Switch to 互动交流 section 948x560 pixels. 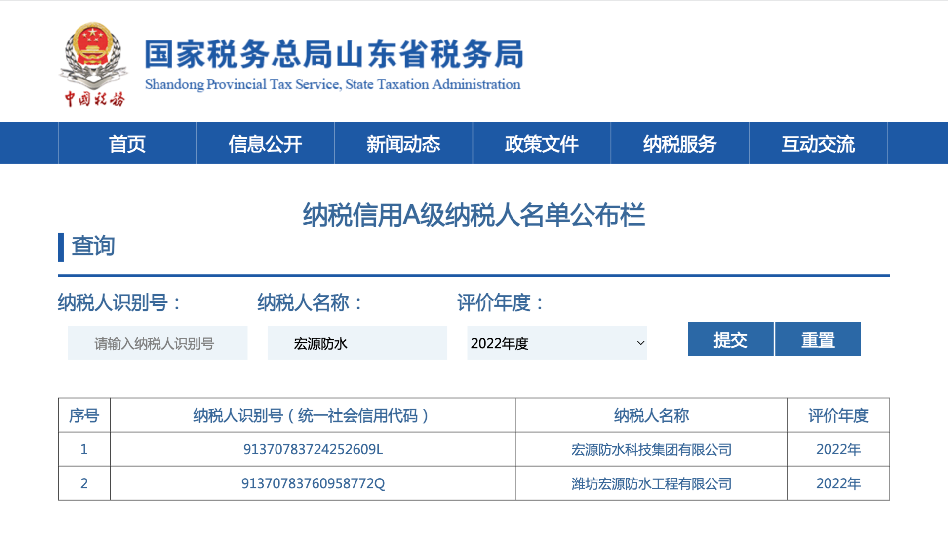(818, 144)
